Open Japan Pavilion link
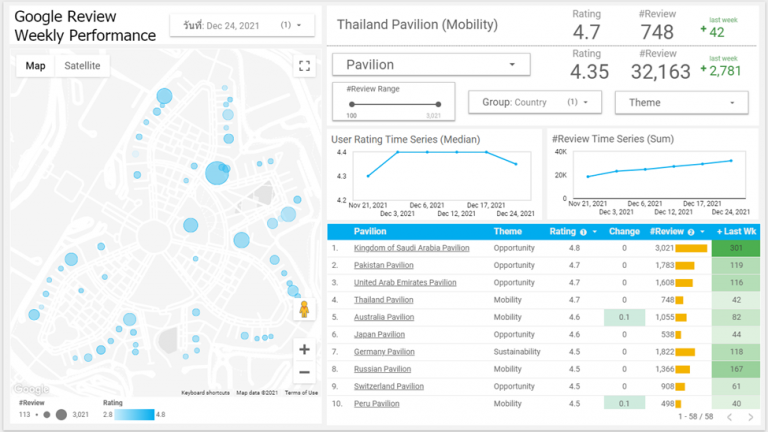 [380, 335]
